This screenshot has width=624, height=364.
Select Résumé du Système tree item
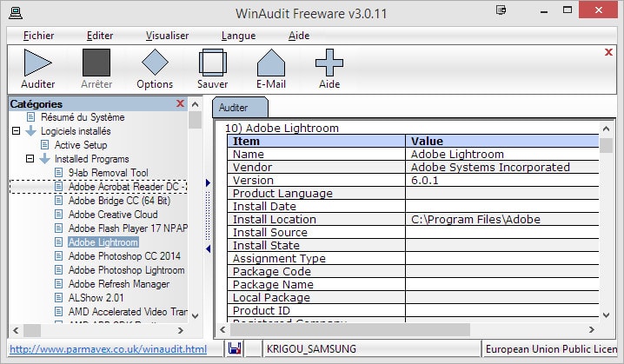pos(83,117)
